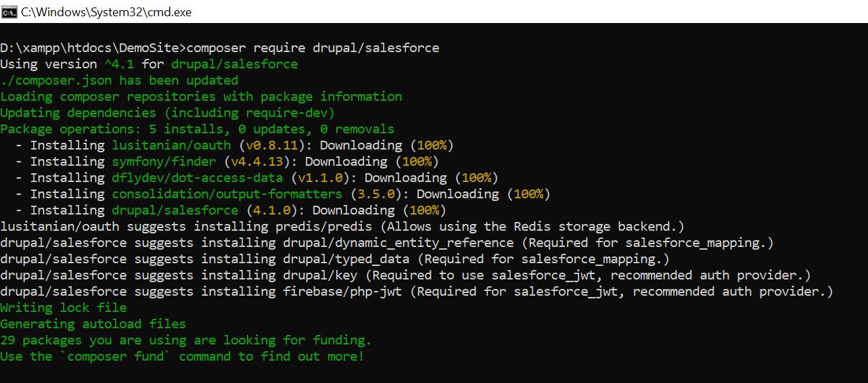Click the command 'composer require drupal/salesforce'
The height and width of the screenshot is (383, 868).
313,48
